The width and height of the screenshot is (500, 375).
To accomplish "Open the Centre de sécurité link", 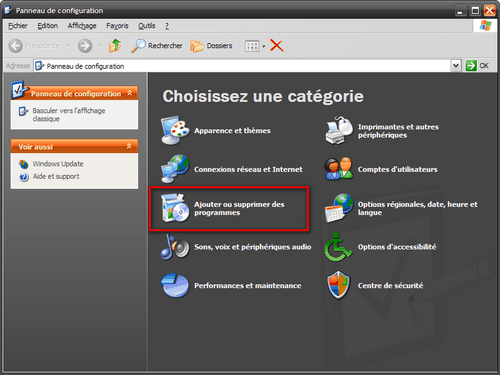I will tap(390, 286).
